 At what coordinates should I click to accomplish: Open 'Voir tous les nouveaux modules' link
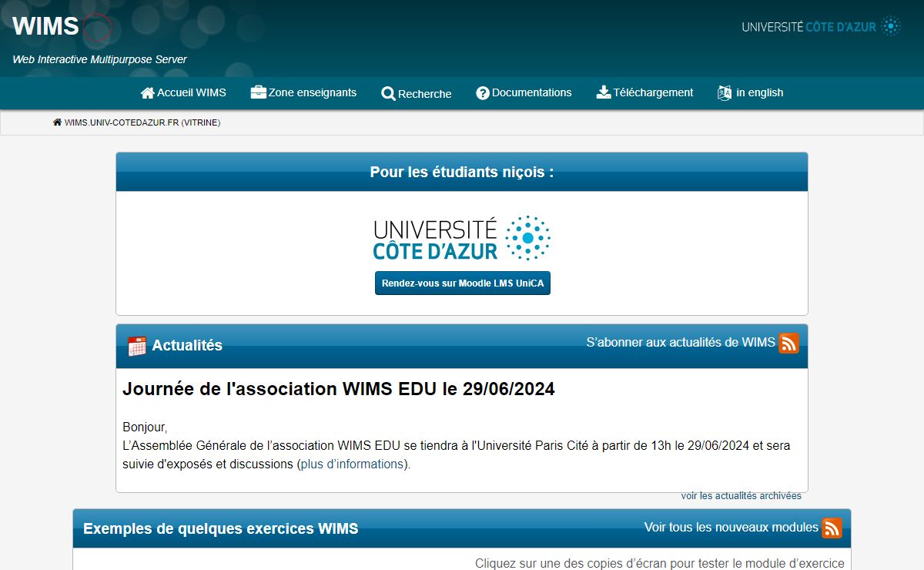731,527
